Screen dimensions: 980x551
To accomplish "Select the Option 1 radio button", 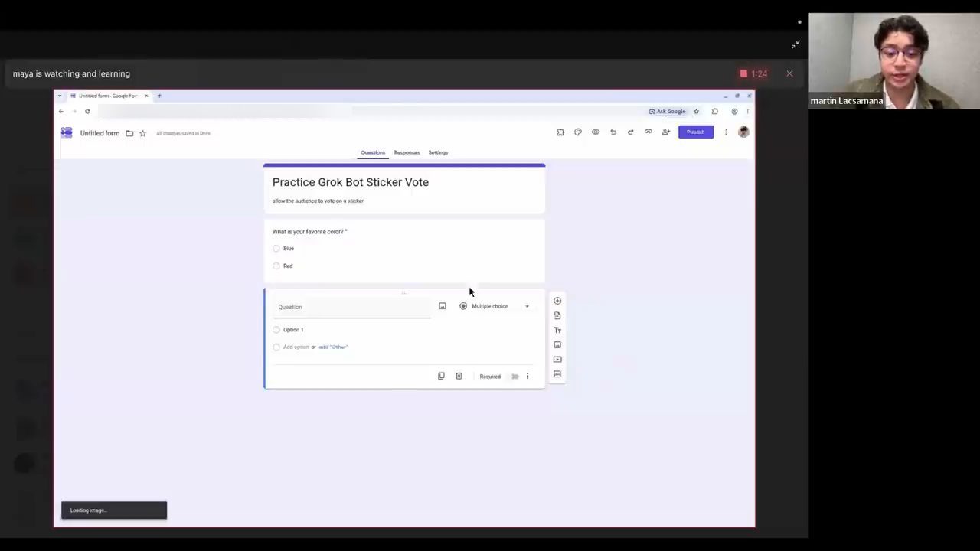I will click(276, 330).
